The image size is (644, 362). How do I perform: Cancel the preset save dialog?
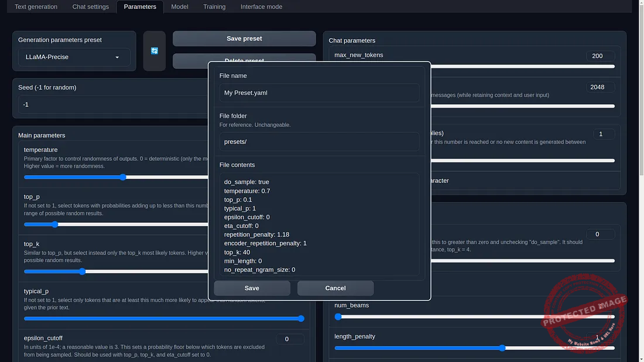pos(335,288)
